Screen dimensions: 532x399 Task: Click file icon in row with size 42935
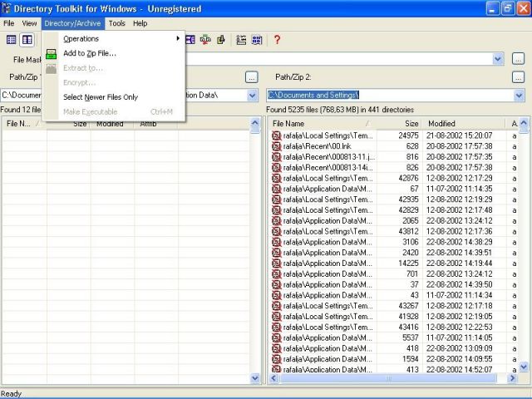pyautogui.click(x=277, y=199)
